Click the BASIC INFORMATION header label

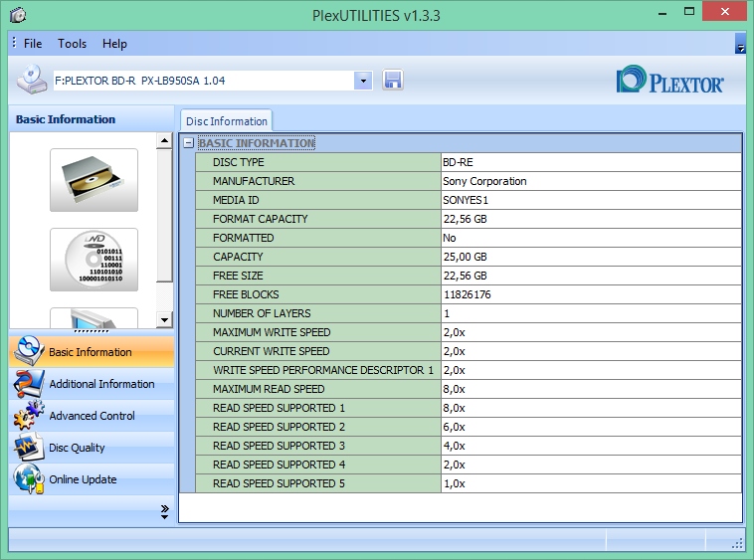(x=257, y=143)
